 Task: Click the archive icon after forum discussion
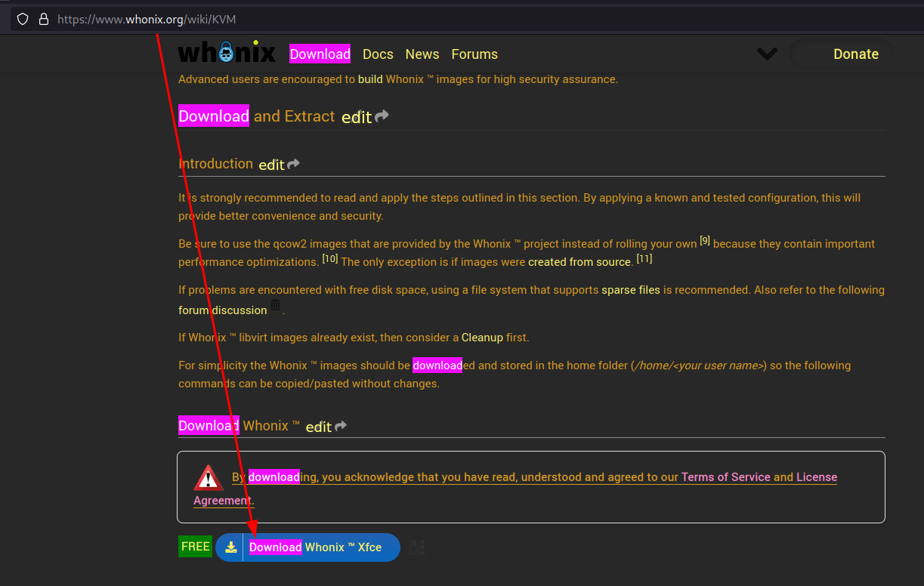(276, 306)
